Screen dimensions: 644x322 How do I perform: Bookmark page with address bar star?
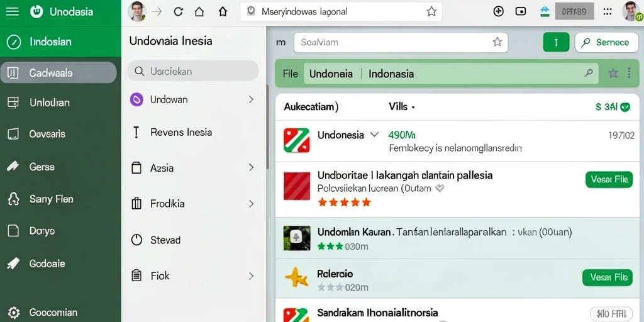point(431,11)
